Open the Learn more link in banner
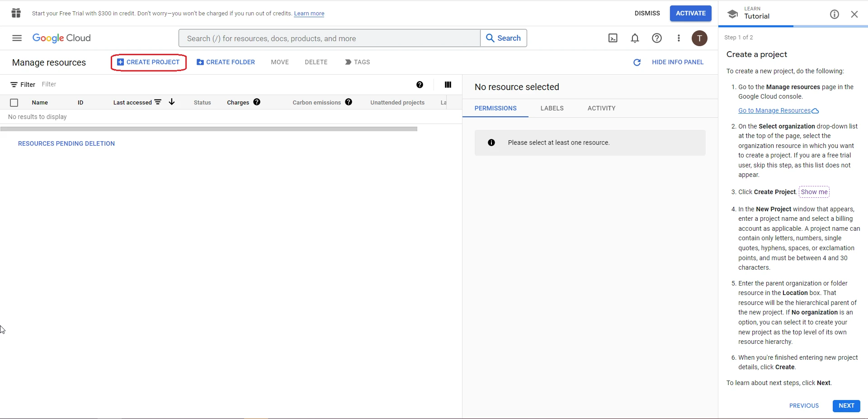Viewport: 868px width, 419px height. [309, 14]
